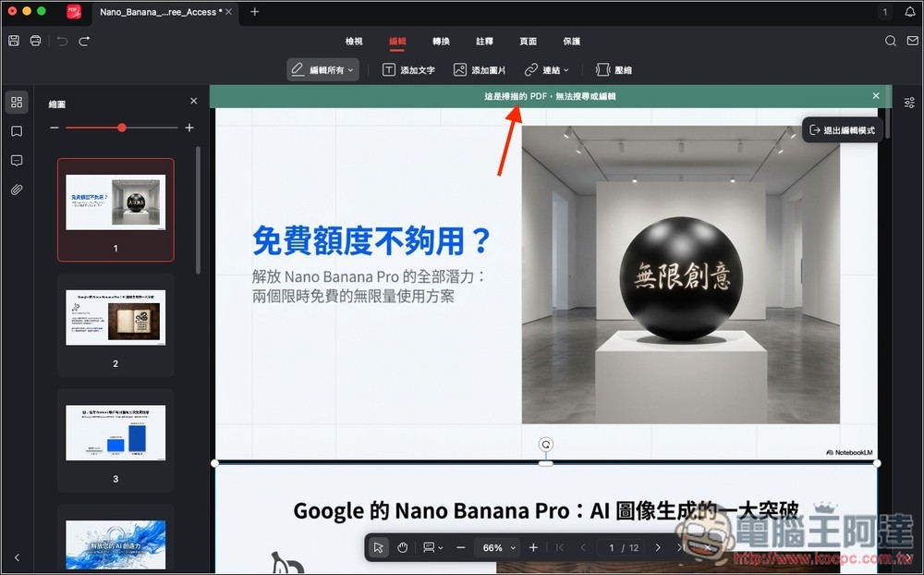
Task: Go to next page with arrow button
Action: (657, 547)
